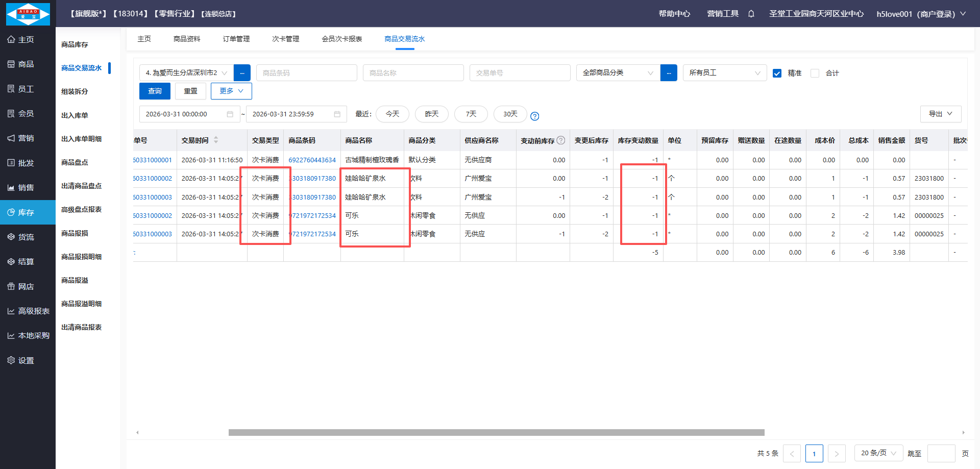Screen dimensions: 980x469
Task: Click the blue help question-mark icon
Action: point(534,116)
